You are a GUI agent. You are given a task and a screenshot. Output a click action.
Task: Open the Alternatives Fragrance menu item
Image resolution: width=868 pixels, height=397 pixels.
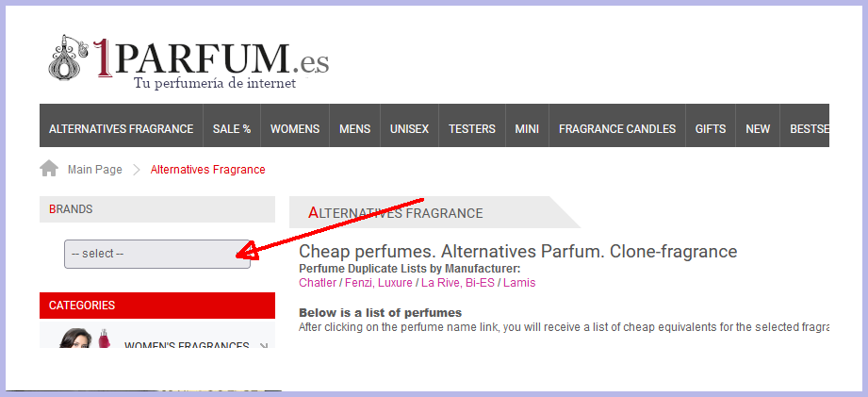pyautogui.click(x=122, y=129)
